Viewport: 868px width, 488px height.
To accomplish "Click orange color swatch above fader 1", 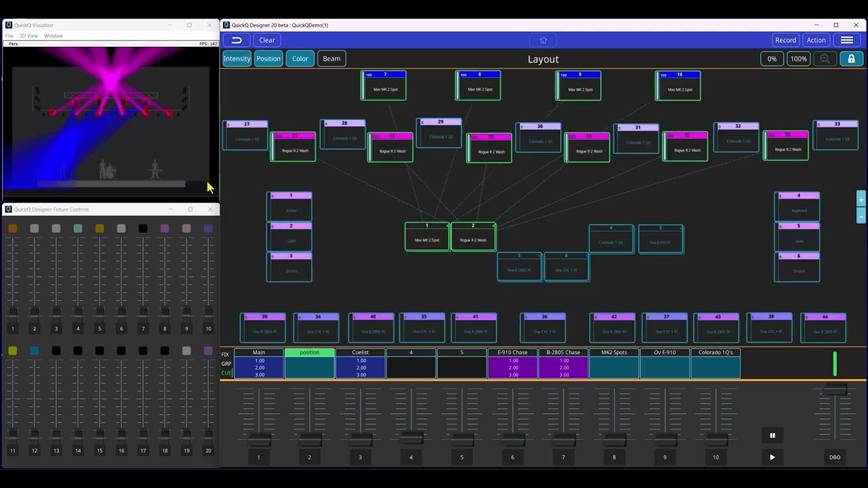I will (x=12, y=228).
